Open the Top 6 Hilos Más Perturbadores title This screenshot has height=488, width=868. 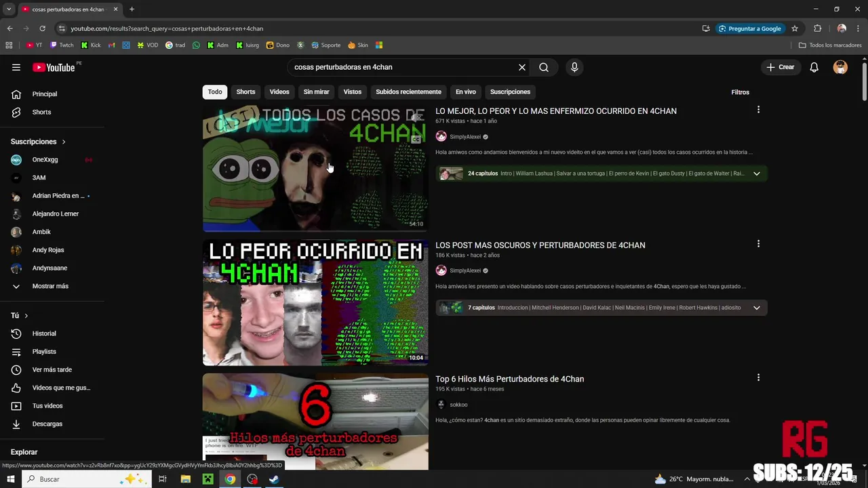509,379
